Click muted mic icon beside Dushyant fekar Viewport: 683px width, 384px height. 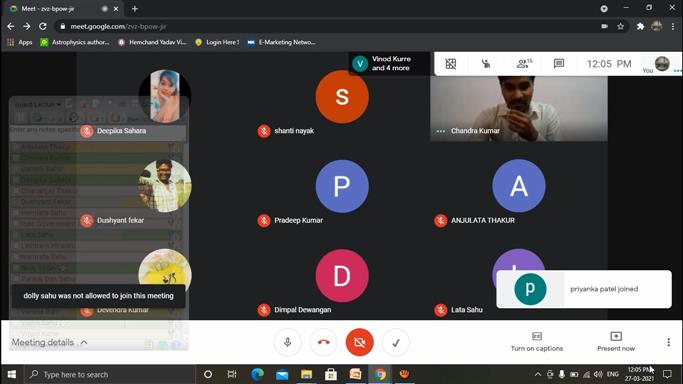(x=87, y=220)
